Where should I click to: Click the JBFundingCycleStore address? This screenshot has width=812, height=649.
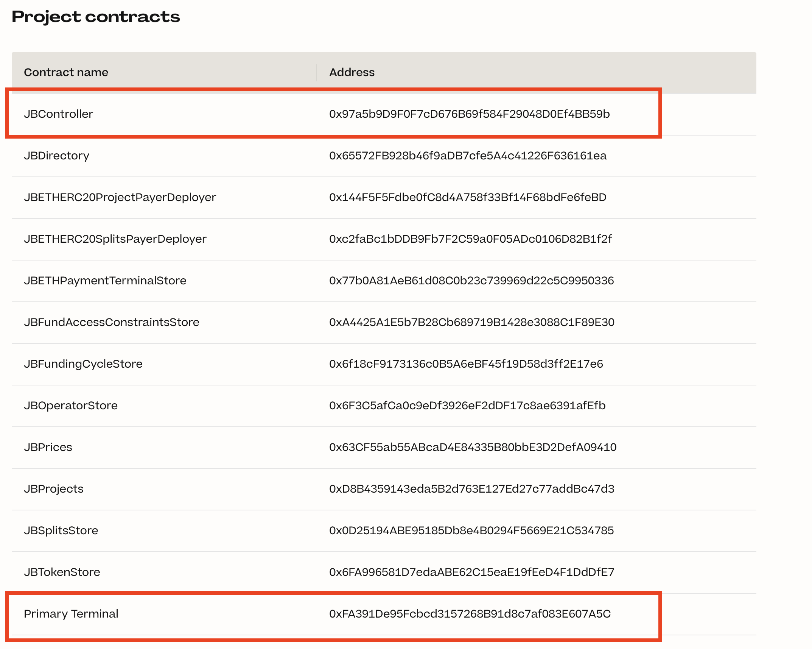click(466, 364)
